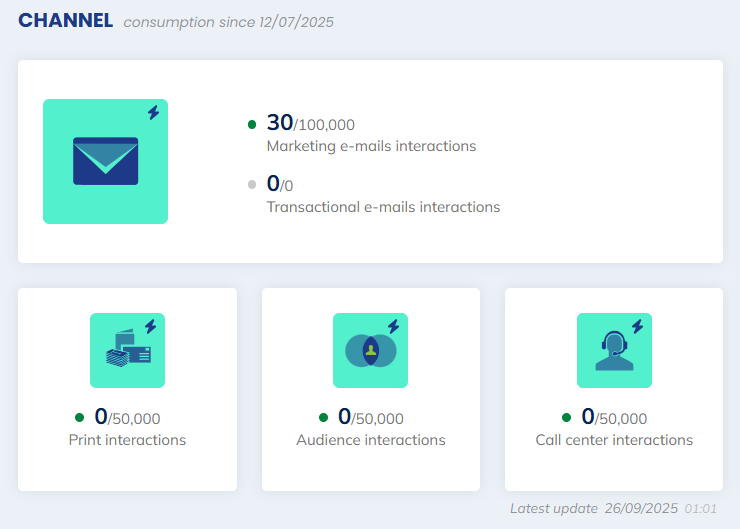Click the email envelope channel icon
The image size is (740, 529).
(105, 161)
